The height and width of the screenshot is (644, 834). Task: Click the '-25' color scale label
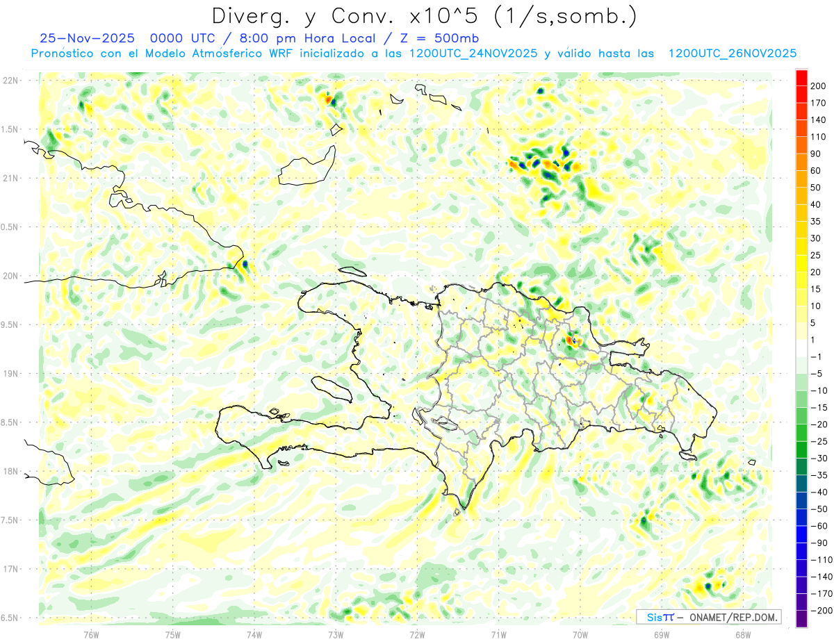(x=820, y=441)
